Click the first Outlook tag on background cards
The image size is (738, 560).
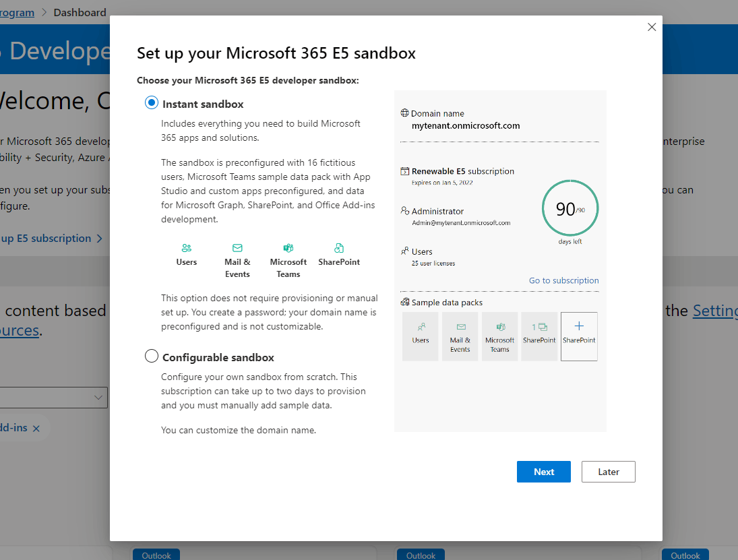[156, 555]
